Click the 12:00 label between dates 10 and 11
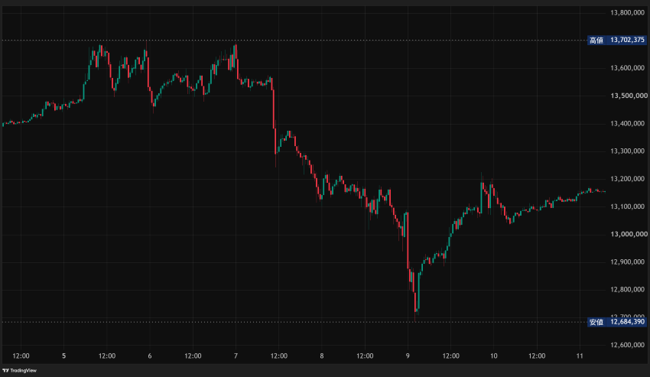The width and height of the screenshot is (650, 377). click(537, 356)
